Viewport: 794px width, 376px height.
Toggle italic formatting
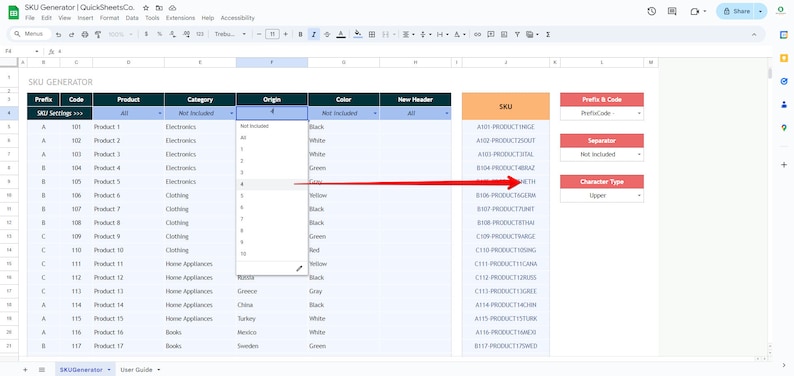point(313,34)
